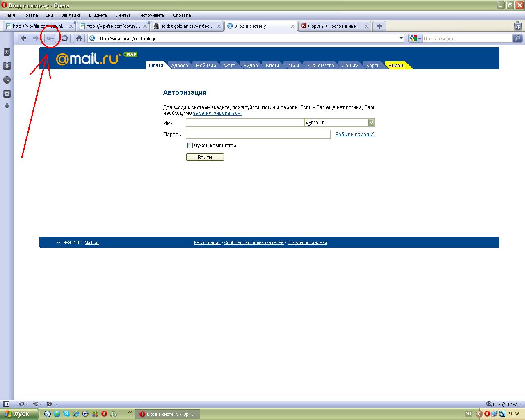The image size is (525, 420).
Task: Open the Регистрация footer link
Action: tap(207, 242)
